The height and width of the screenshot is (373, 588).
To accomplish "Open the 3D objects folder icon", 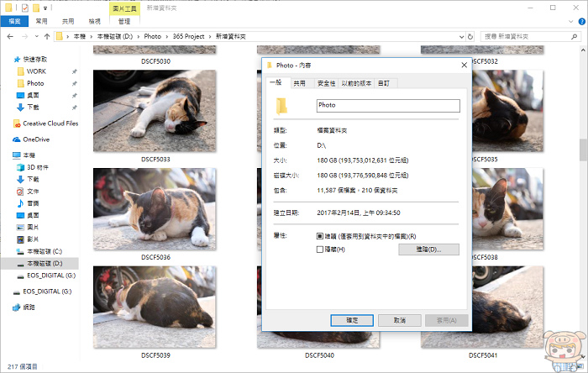I will 21,167.
